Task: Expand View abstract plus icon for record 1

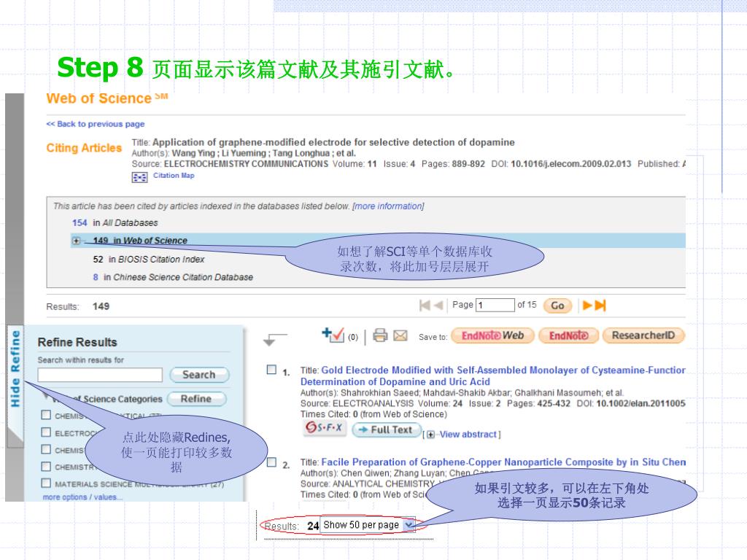Action: (430, 435)
